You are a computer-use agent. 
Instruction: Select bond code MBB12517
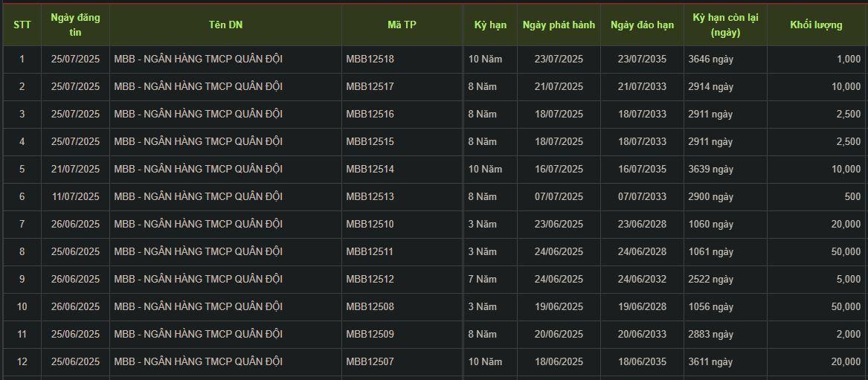pos(370,87)
